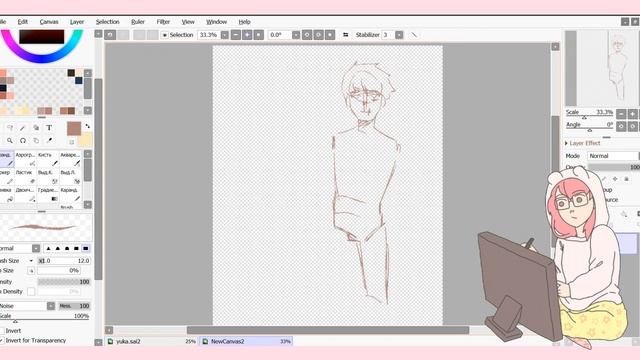Viewport: 640px width, 360px height.
Task: Open the Filter menu
Action: (x=163, y=22)
